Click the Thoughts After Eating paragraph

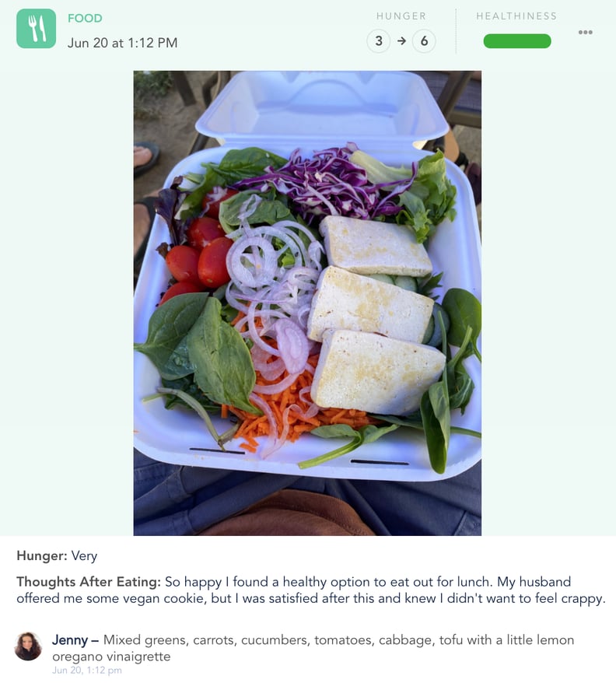point(310,590)
